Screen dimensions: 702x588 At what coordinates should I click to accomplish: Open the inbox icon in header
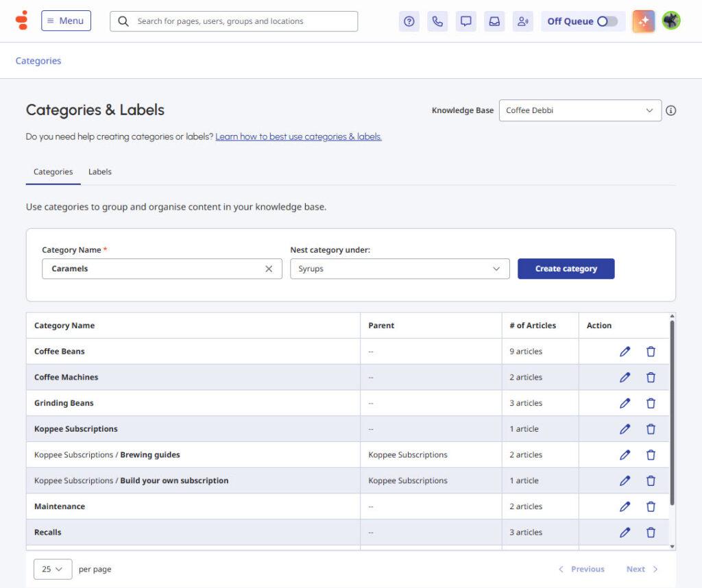coord(494,21)
